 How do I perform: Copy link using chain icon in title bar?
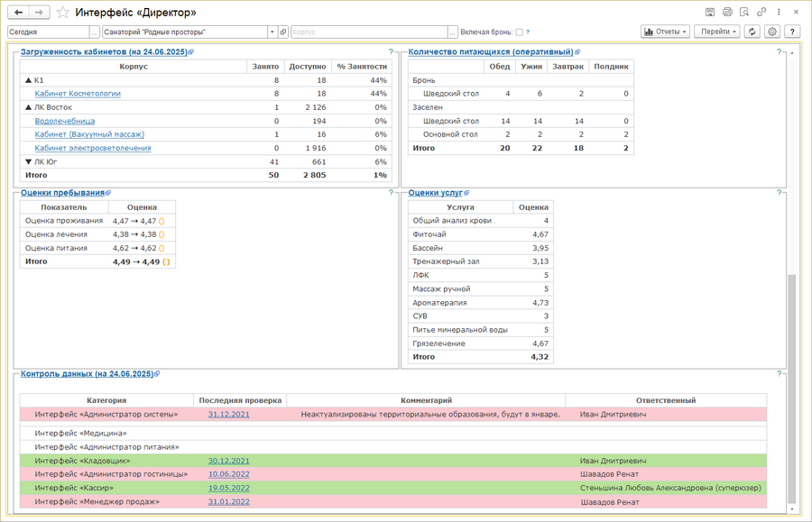761,13
